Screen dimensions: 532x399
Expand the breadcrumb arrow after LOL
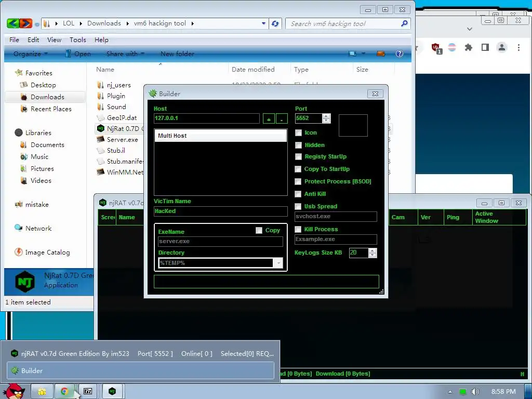point(81,23)
